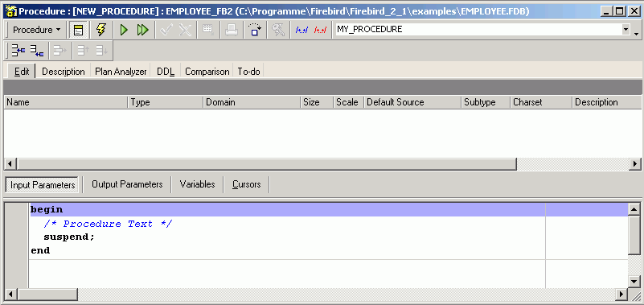The height and width of the screenshot is (305, 644).
Task: Open the To-do tab
Action: click(x=248, y=72)
